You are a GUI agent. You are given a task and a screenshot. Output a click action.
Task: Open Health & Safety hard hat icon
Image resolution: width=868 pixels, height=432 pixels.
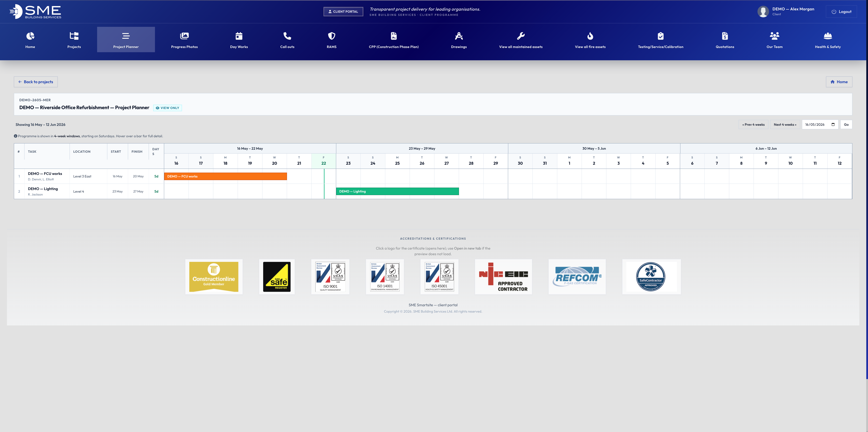[x=828, y=36]
